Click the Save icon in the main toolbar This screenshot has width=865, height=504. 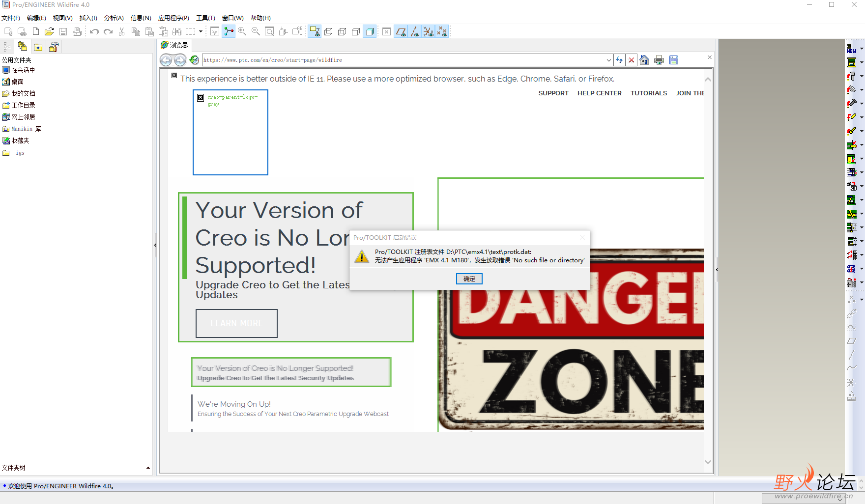63,31
